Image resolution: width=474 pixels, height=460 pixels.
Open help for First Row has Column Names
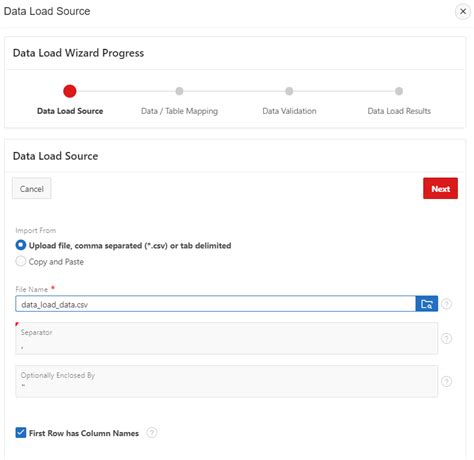pyautogui.click(x=152, y=433)
